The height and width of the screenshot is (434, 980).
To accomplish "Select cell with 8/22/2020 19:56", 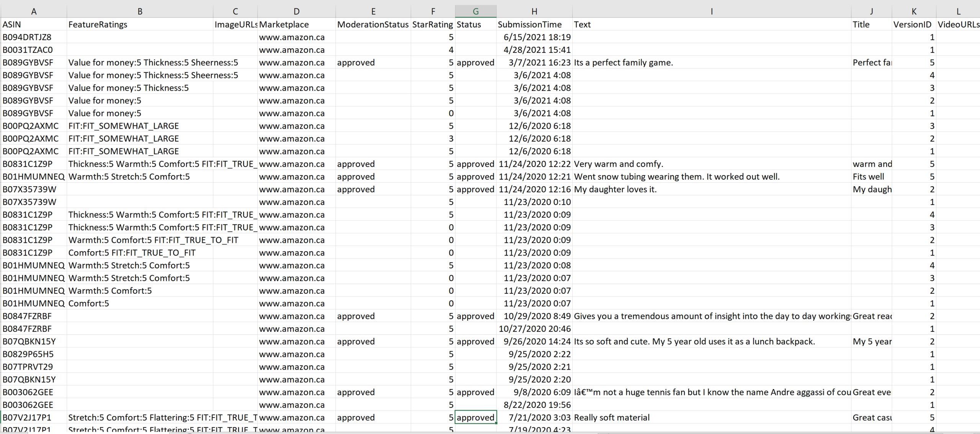I will point(534,405).
